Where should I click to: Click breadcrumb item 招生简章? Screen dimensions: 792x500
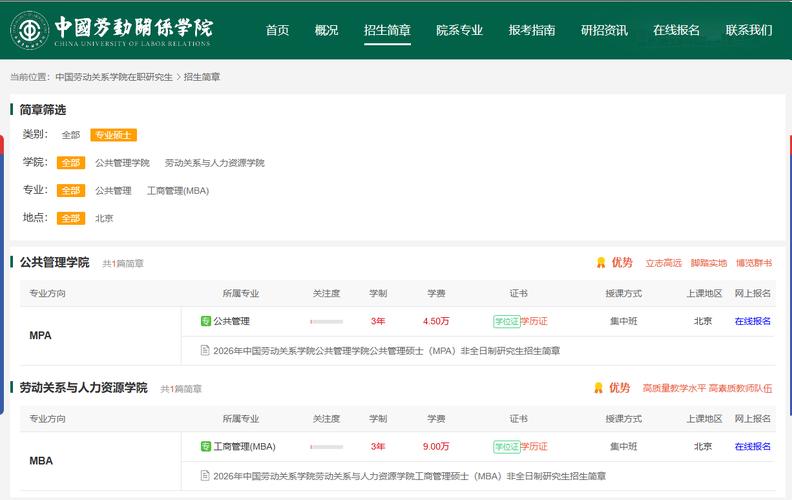(x=202, y=77)
